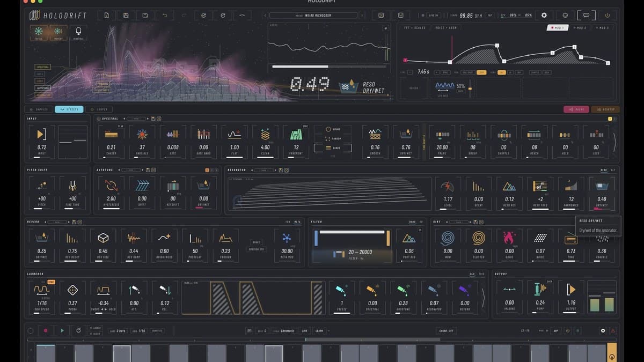644x362 pixels.
Task: Toggle the Quantize button
Action: pyautogui.click(x=157, y=331)
